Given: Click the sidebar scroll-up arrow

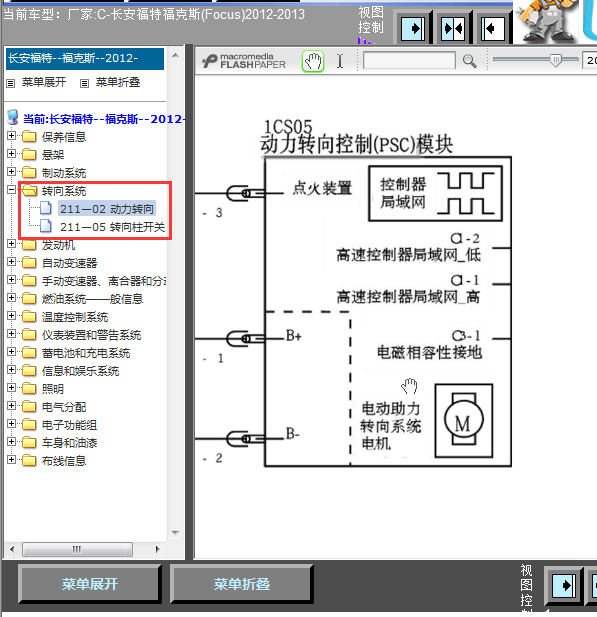Looking at the screenshot, I should 176,55.
